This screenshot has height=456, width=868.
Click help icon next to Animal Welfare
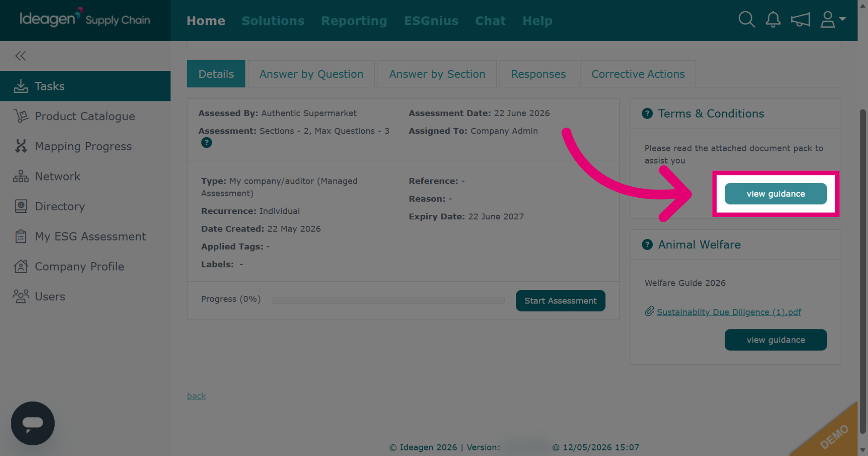(647, 245)
